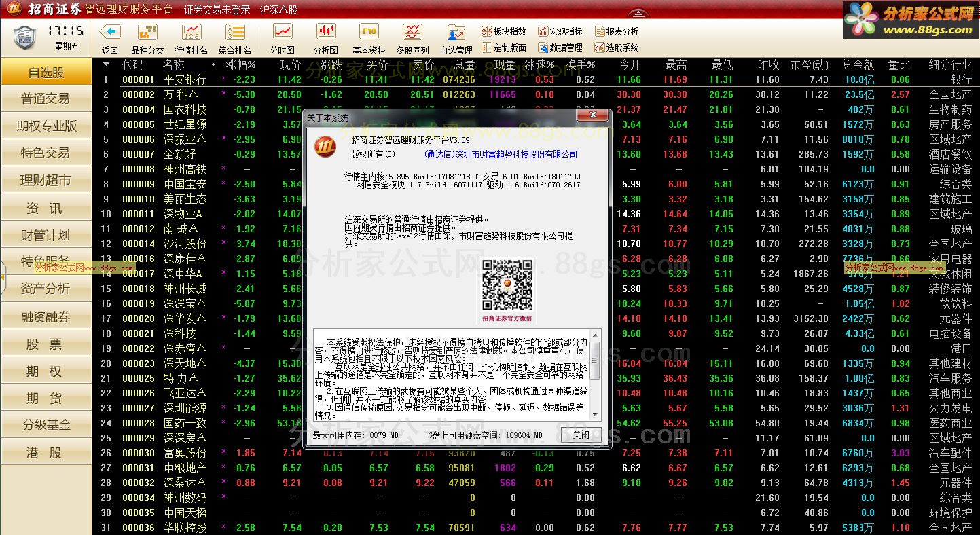
Task: Open 资产分析 sidebar tab
Action: (x=46, y=289)
